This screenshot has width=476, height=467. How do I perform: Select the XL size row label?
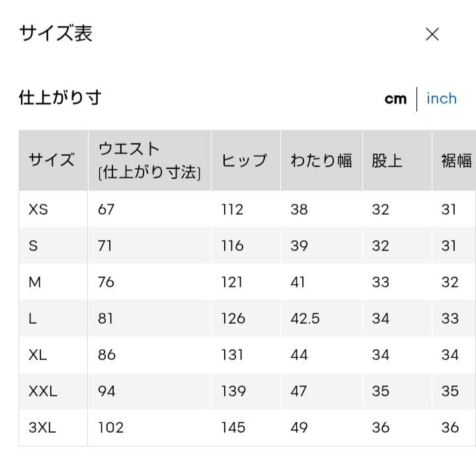point(38,355)
